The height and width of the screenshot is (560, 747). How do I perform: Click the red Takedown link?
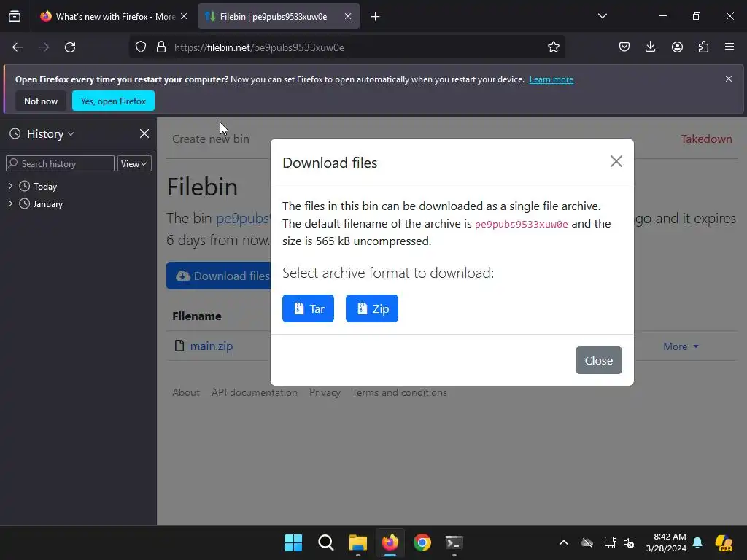tap(706, 139)
